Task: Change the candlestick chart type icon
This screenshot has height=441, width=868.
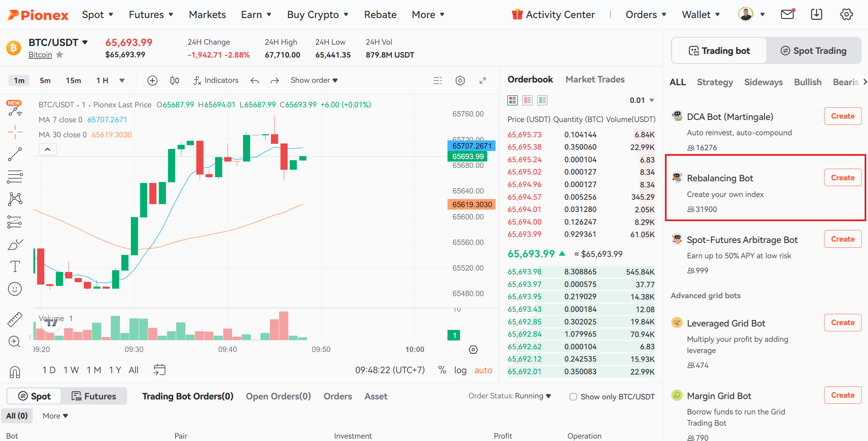Action: click(x=174, y=80)
